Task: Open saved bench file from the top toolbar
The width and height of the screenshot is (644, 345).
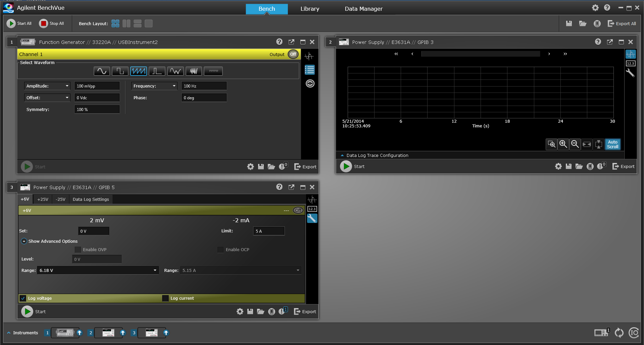Action: click(x=583, y=23)
